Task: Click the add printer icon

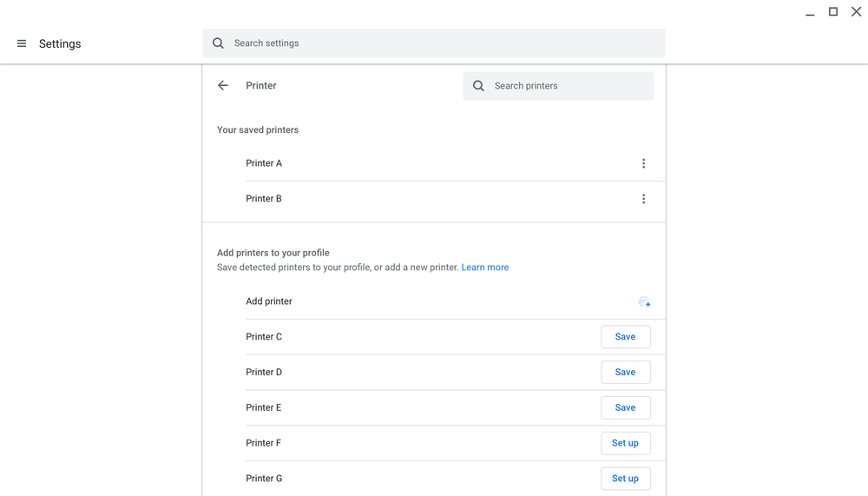Action: click(644, 301)
